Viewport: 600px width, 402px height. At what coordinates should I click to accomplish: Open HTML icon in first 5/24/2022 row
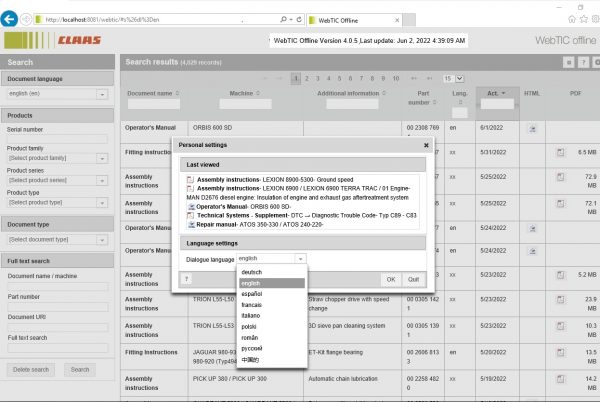tap(532, 229)
